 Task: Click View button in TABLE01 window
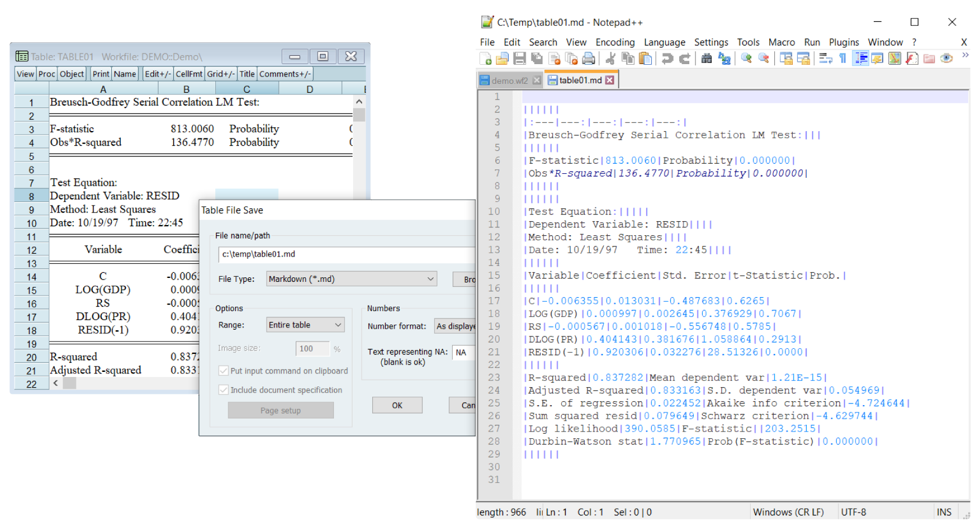pos(25,74)
